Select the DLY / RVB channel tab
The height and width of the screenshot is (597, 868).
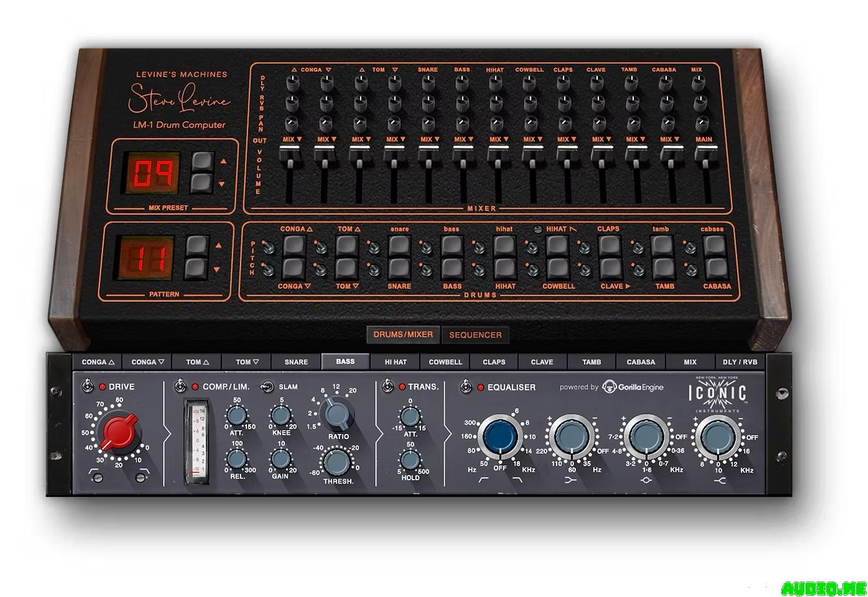(740, 362)
